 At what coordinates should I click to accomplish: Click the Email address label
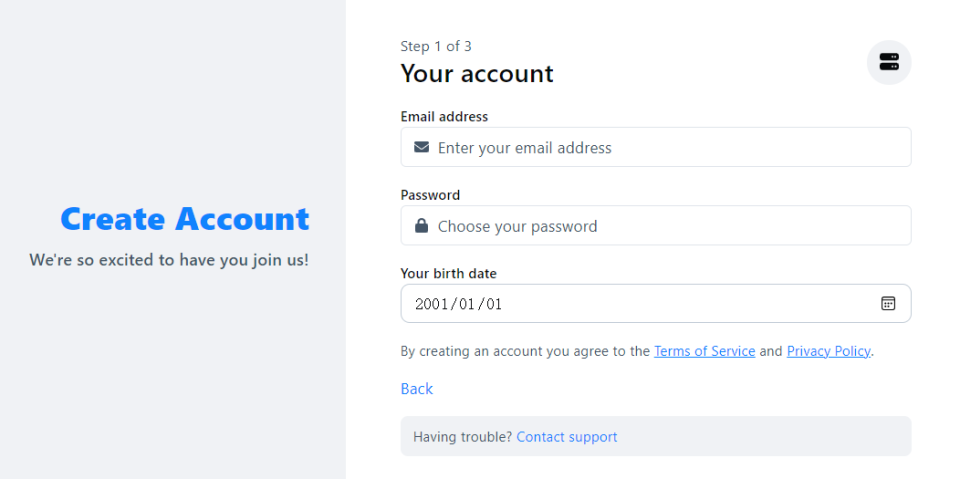click(x=444, y=116)
